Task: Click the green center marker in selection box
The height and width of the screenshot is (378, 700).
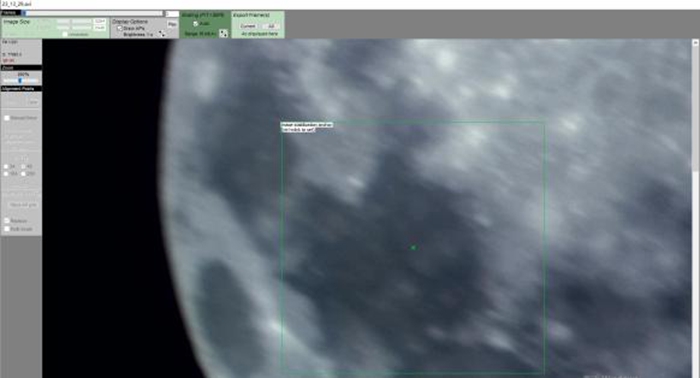Action: 413,247
